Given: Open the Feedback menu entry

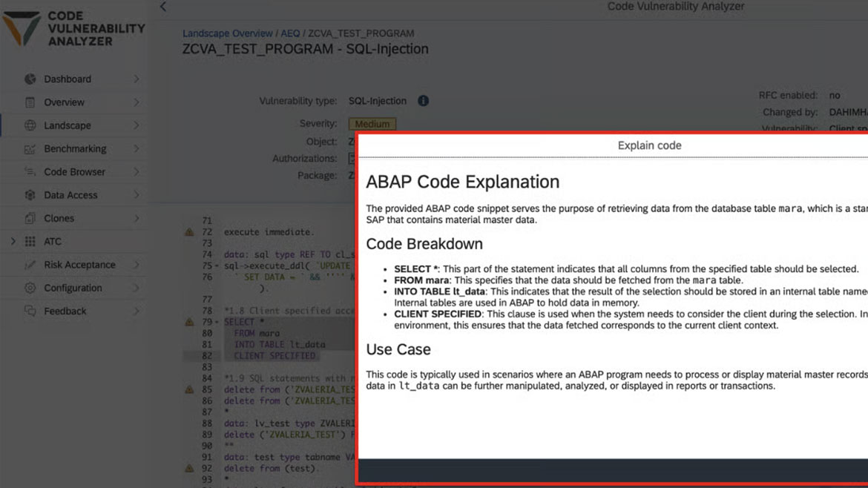Looking at the screenshot, I should click(65, 311).
